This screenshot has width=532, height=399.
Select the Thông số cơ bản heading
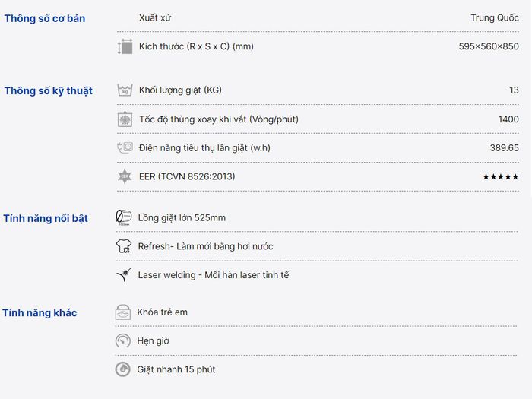point(45,18)
